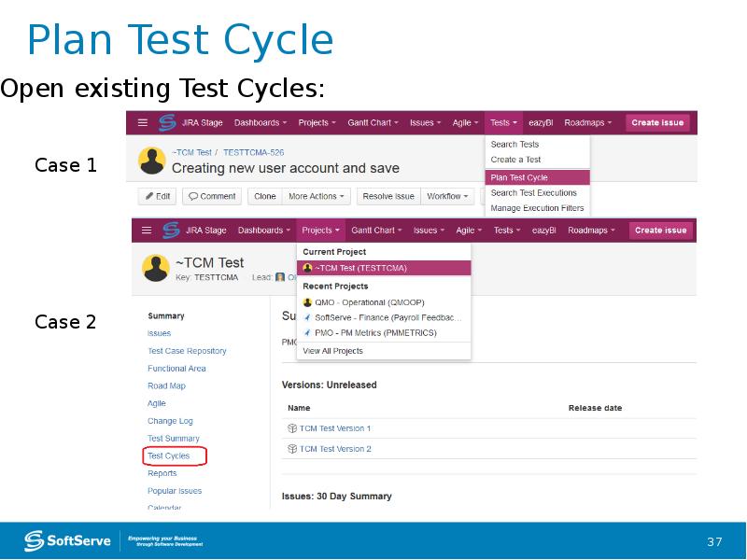Click the Lead user avatar icon
The image size is (747, 560).
[x=280, y=277]
